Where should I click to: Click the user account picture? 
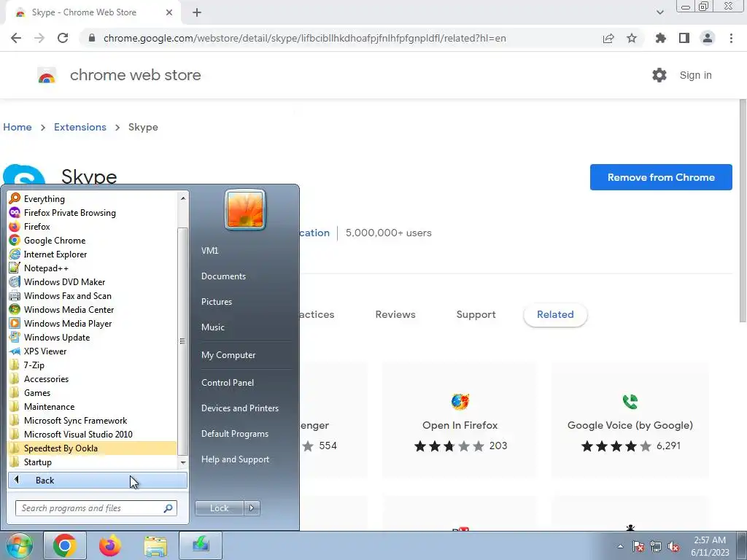point(245,209)
